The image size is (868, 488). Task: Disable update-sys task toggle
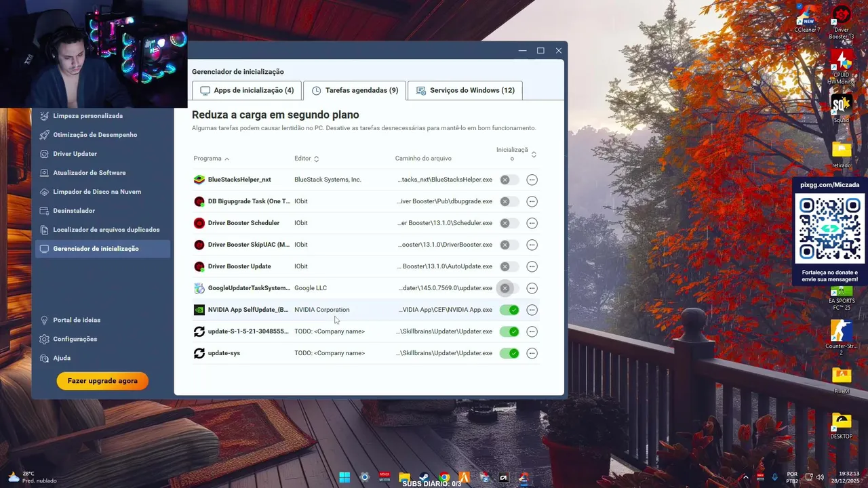tap(509, 353)
